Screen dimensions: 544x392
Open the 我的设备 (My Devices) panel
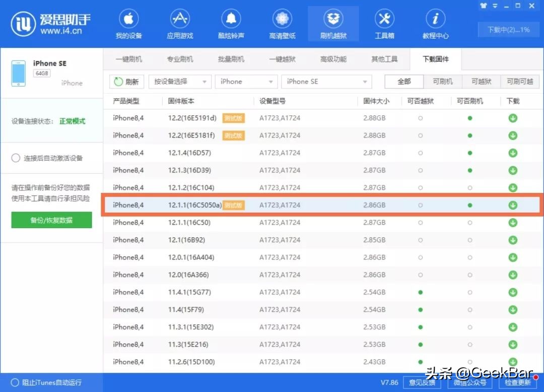(129, 23)
